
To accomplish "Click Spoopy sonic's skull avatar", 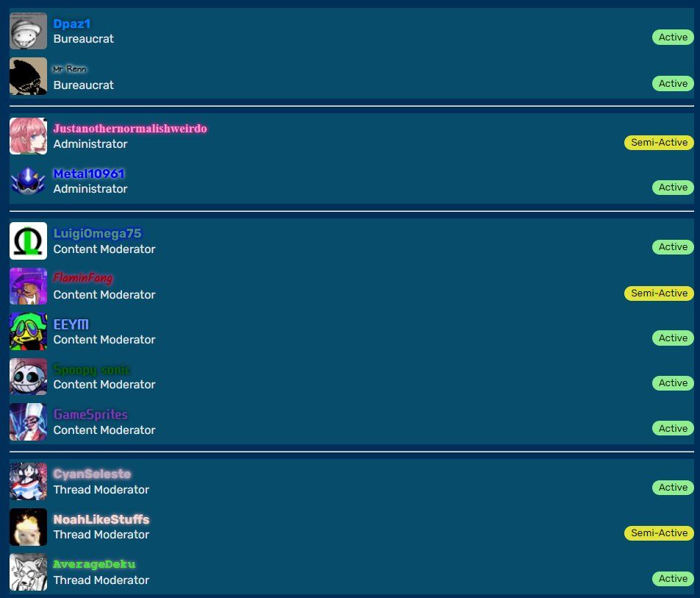I will (x=28, y=377).
